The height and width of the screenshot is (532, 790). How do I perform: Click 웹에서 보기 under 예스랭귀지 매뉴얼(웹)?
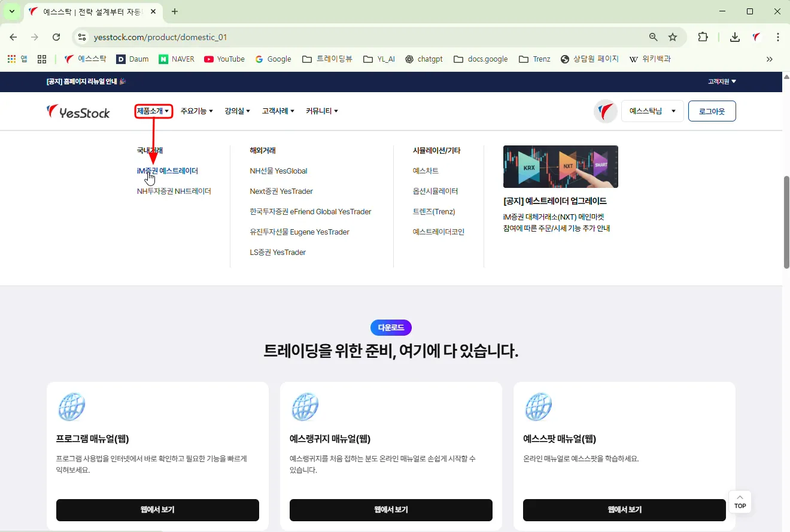pos(391,510)
